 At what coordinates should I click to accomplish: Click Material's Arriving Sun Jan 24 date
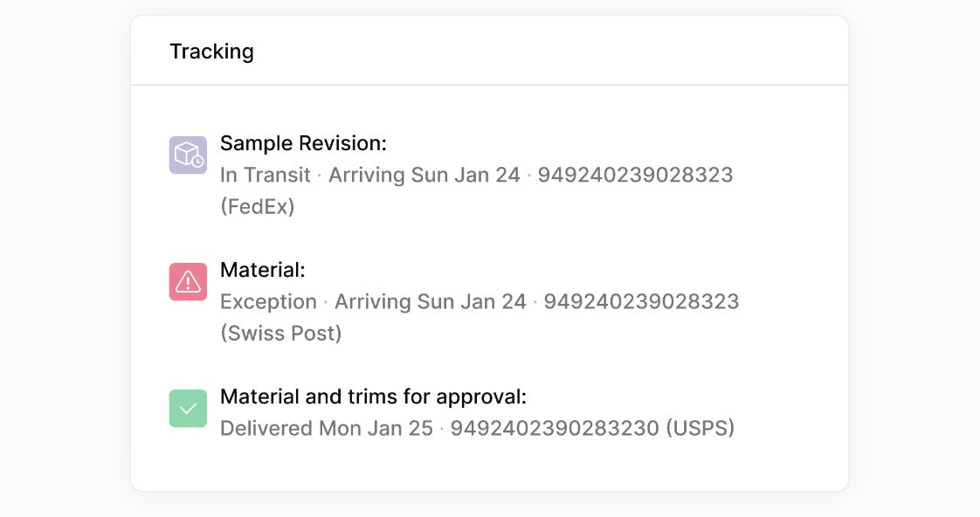(x=431, y=301)
